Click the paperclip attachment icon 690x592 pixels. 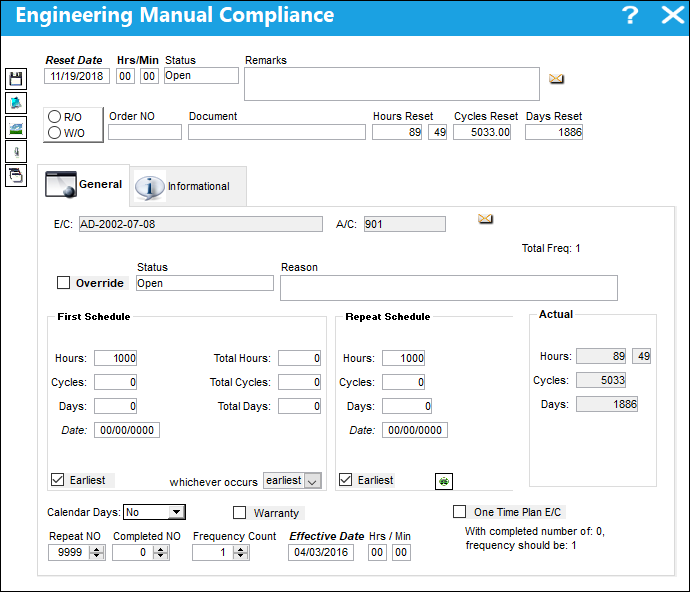pos(16,151)
